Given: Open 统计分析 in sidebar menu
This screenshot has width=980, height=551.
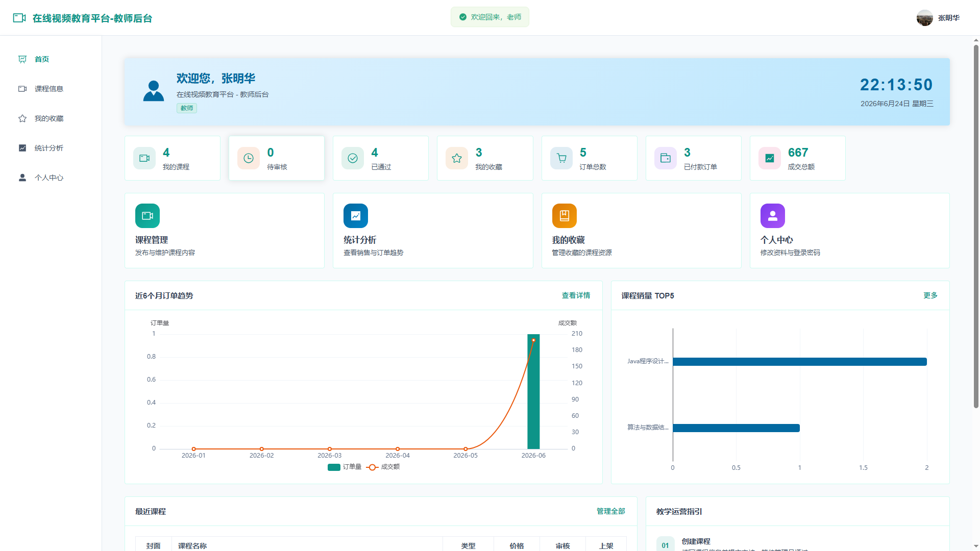Looking at the screenshot, I should point(49,148).
